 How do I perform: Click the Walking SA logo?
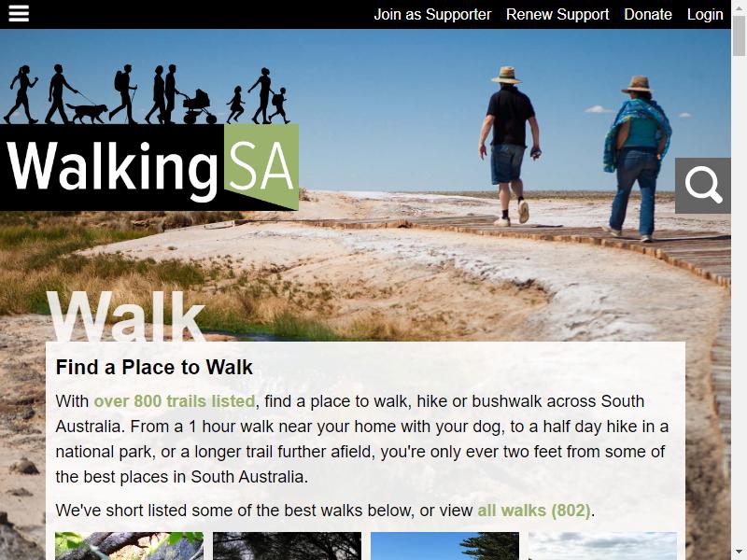click(149, 167)
